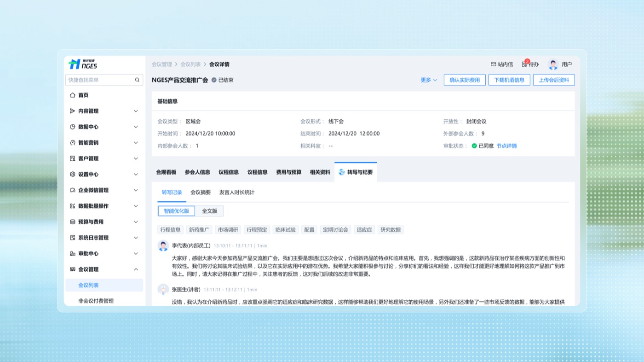The image size is (644, 362).
Task: Switch to 费用与预算 tab
Action: (288, 172)
